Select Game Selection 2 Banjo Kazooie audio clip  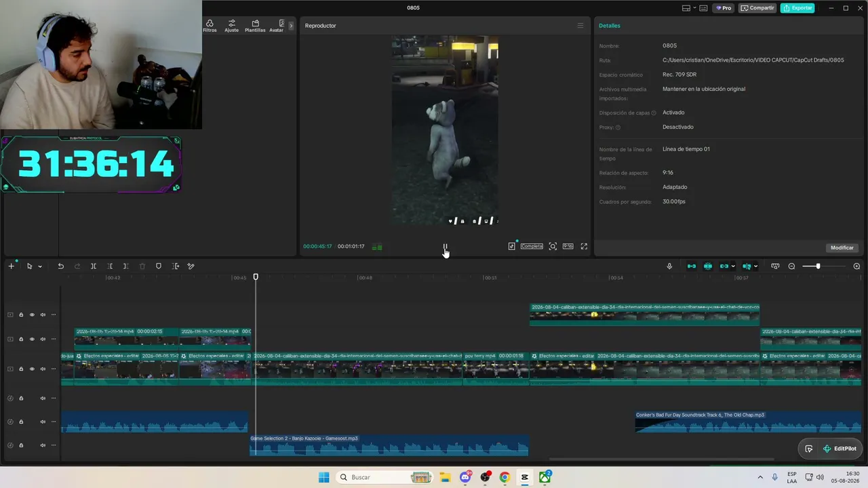click(389, 445)
